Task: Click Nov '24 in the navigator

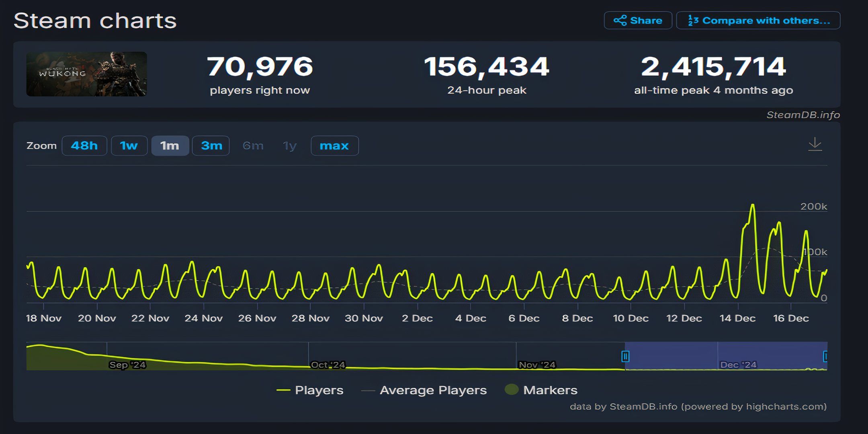Action: tap(537, 365)
